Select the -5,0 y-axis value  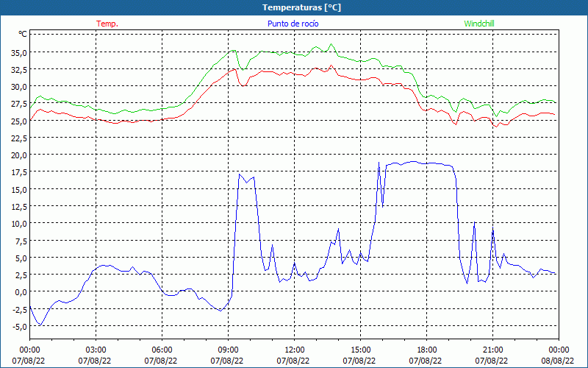(x=20, y=327)
